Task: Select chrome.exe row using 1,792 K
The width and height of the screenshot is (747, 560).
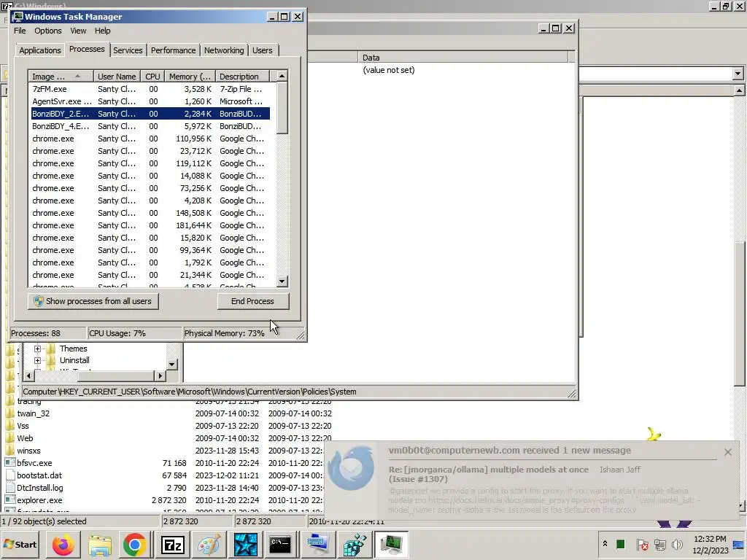Action: [x=150, y=262]
